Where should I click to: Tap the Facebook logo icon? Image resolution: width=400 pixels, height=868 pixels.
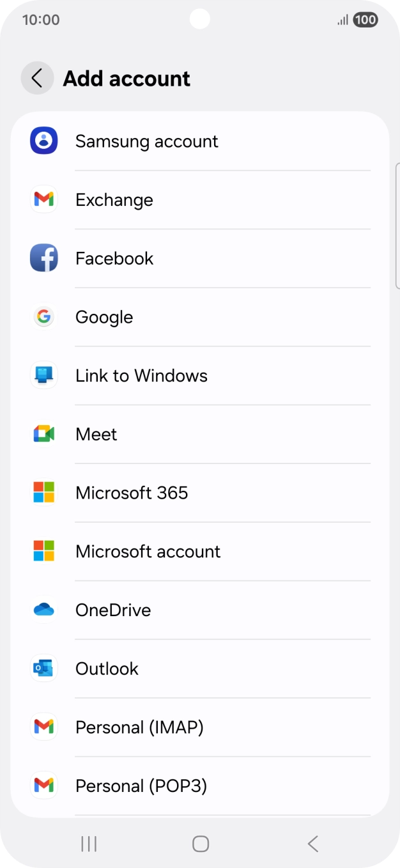pyautogui.click(x=44, y=258)
